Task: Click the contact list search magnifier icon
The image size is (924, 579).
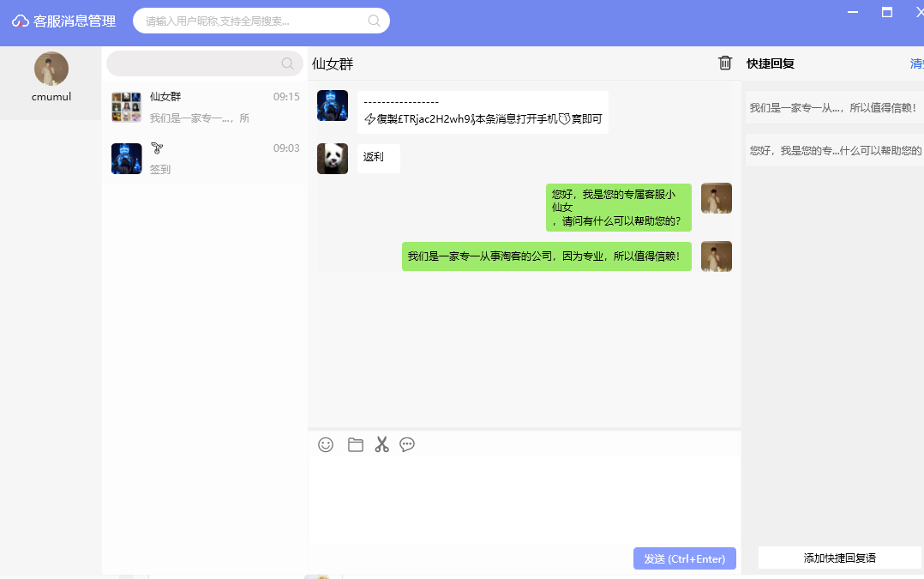Action: click(x=288, y=63)
